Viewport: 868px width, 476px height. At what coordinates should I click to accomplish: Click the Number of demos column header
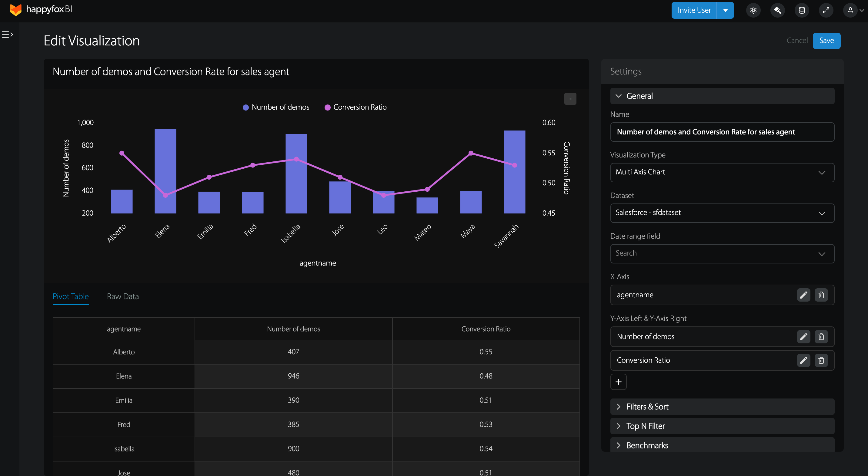293,329
